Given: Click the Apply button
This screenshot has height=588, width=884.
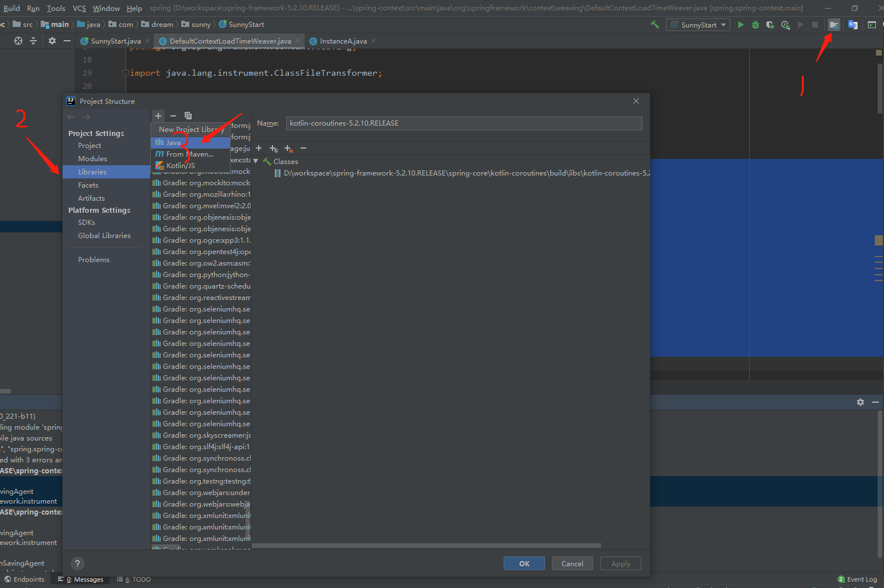Looking at the screenshot, I should pyautogui.click(x=621, y=563).
